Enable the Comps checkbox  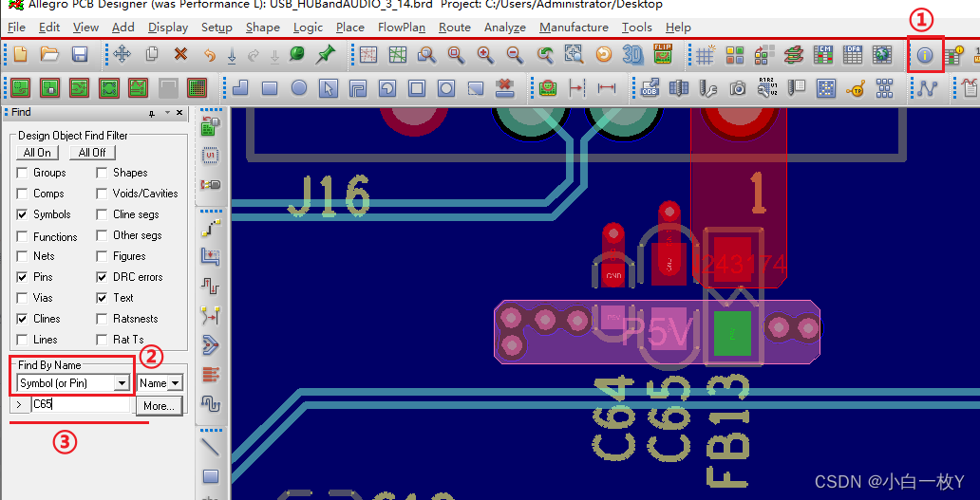click(23, 194)
